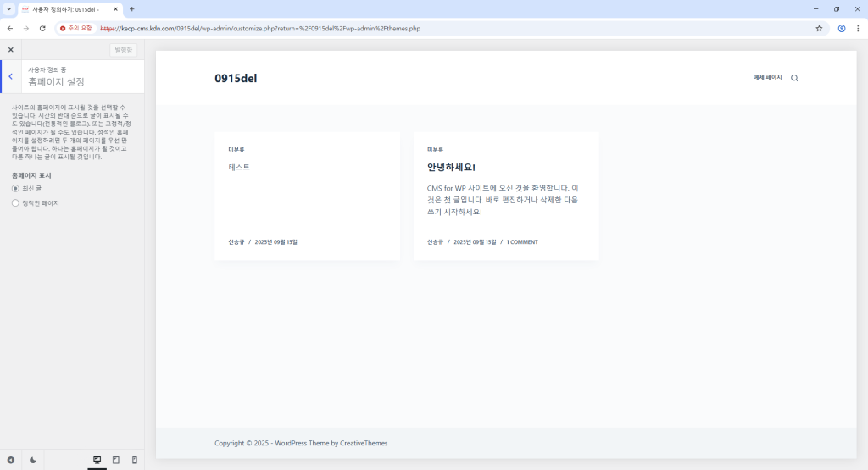This screenshot has height=470, width=868.
Task: Click the 발행함 publish button
Action: click(x=124, y=50)
